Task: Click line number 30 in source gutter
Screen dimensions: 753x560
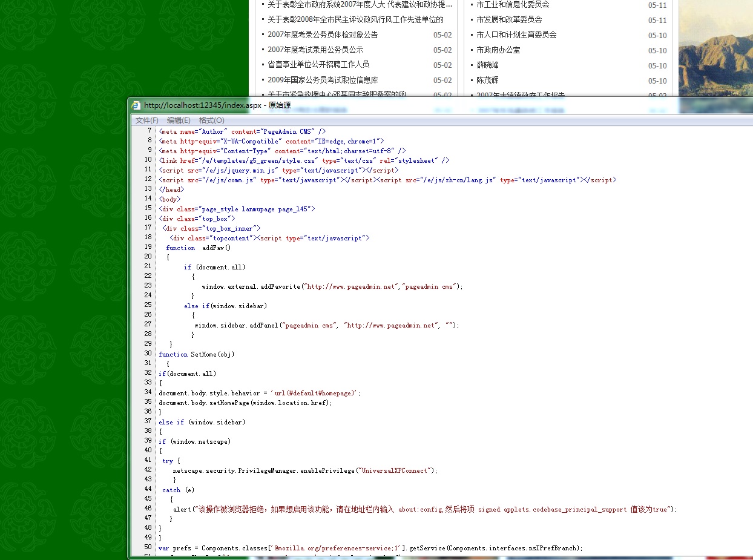Action: click(148, 354)
